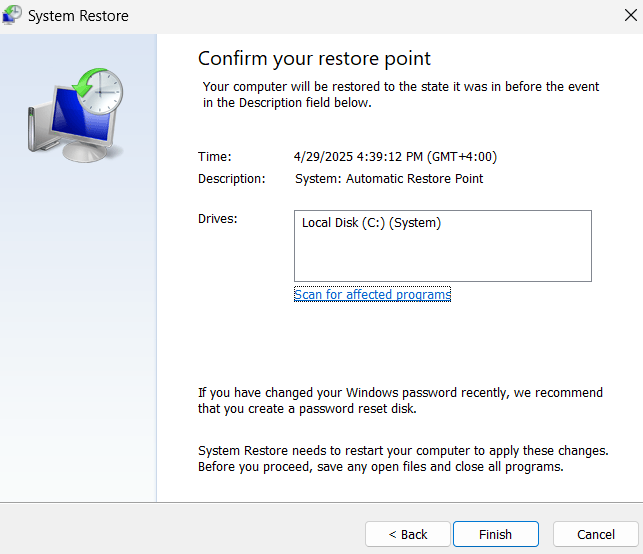Click the restart computer warning paragraph
The width and height of the screenshot is (643, 554).
point(403,459)
